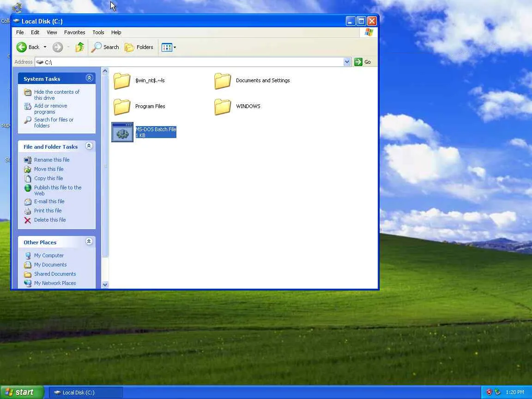Click the task pane scroll up arrow

(x=105, y=71)
